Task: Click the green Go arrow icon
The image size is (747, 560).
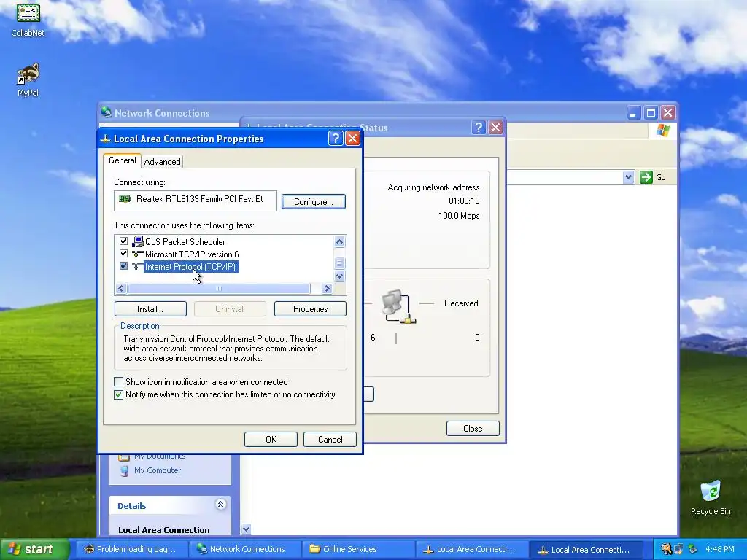Action: click(646, 177)
